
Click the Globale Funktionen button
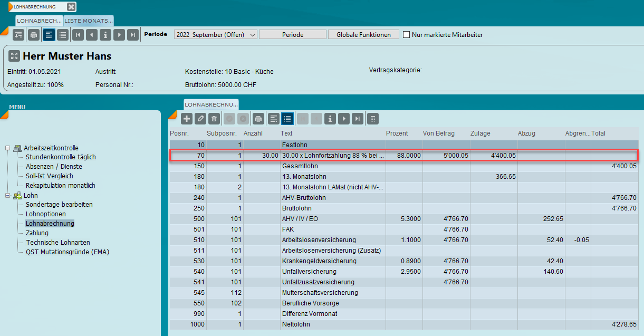[363, 35]
